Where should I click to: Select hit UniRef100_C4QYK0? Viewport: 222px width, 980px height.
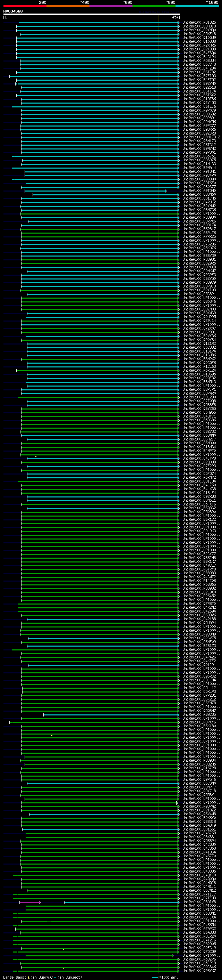point(199,875)
